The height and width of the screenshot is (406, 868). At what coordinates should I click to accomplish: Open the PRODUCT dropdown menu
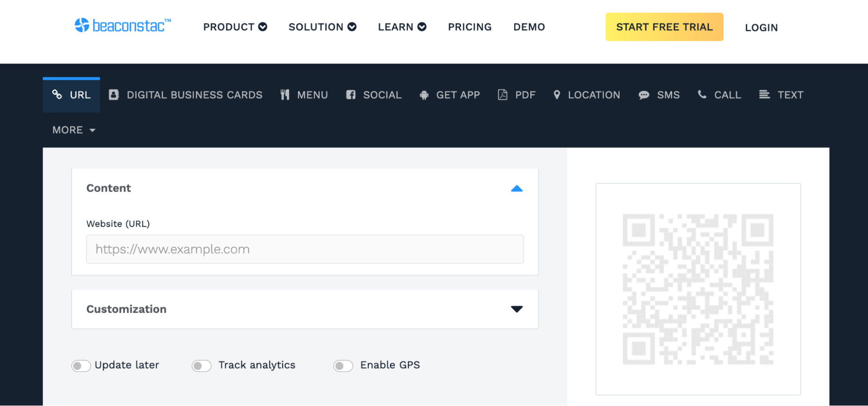(x=235, y=27)
